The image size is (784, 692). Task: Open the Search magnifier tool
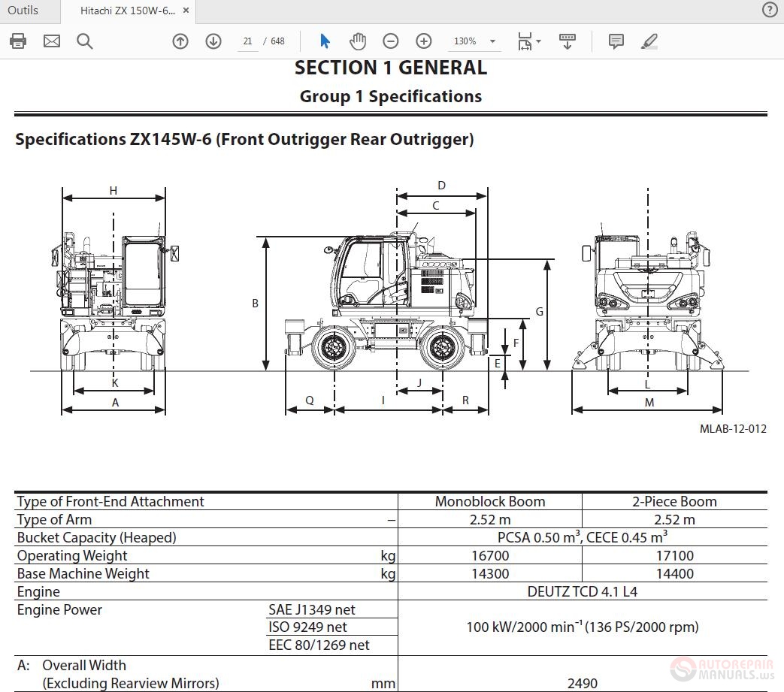pos(84,41)
